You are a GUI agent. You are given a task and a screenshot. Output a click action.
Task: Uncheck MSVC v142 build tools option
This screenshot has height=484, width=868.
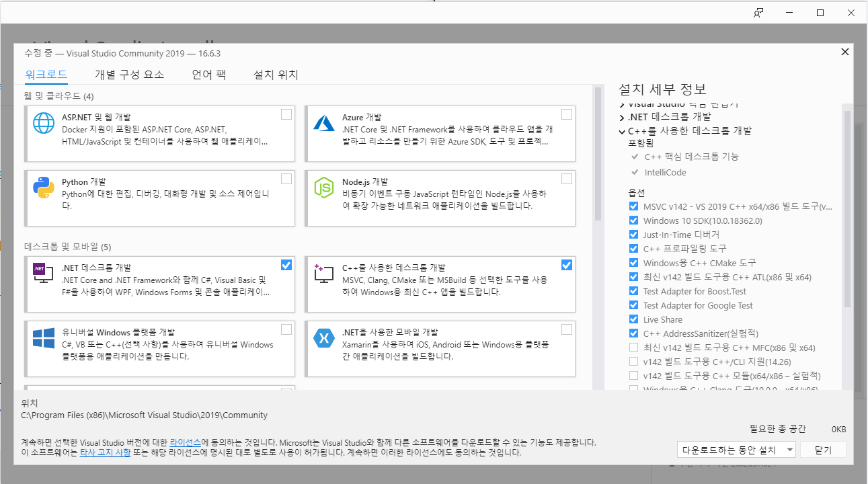633,206
